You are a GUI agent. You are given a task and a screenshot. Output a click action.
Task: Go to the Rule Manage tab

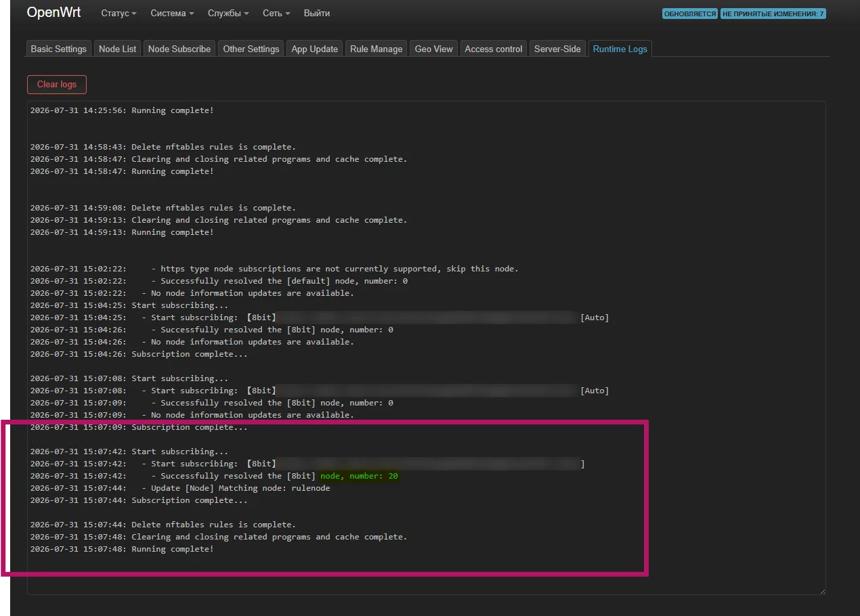coord(377,49)
